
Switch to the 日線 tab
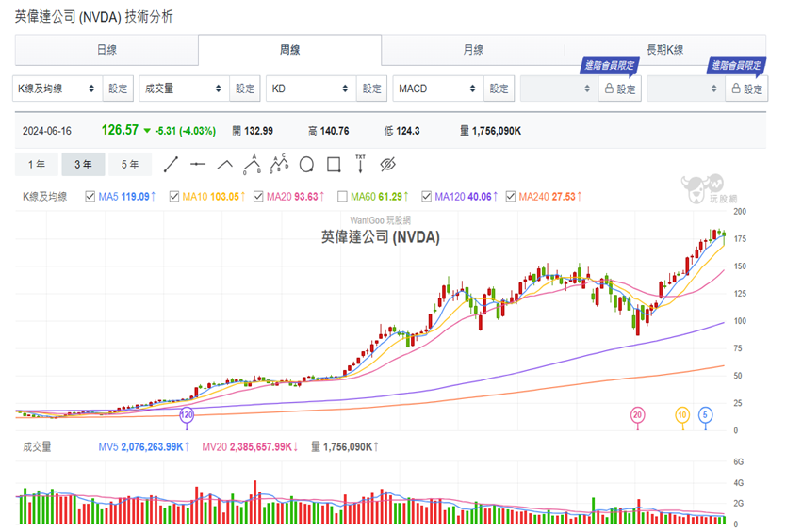coord(106,50)
